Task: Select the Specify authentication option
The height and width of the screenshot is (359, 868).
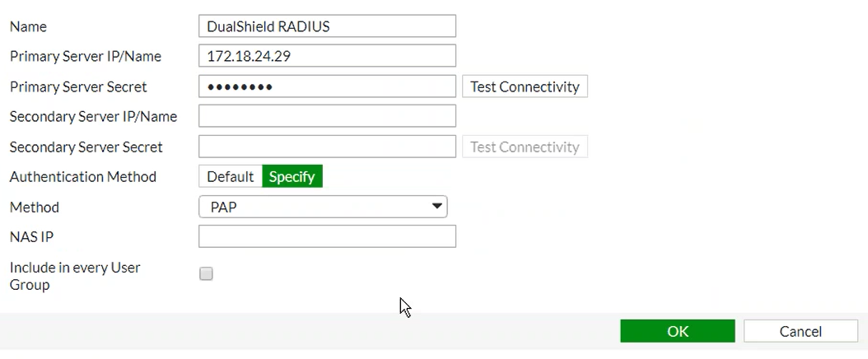Action: point(292,176)
